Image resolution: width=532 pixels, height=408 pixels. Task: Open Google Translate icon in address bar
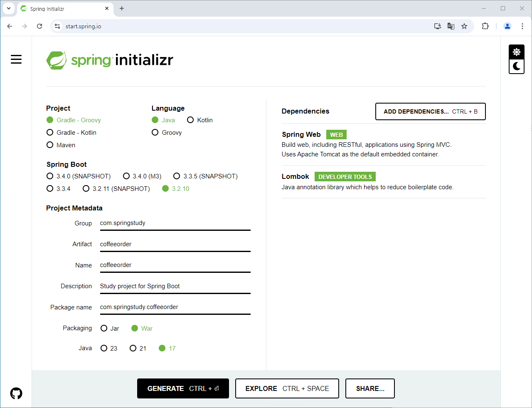coord(451,26)
